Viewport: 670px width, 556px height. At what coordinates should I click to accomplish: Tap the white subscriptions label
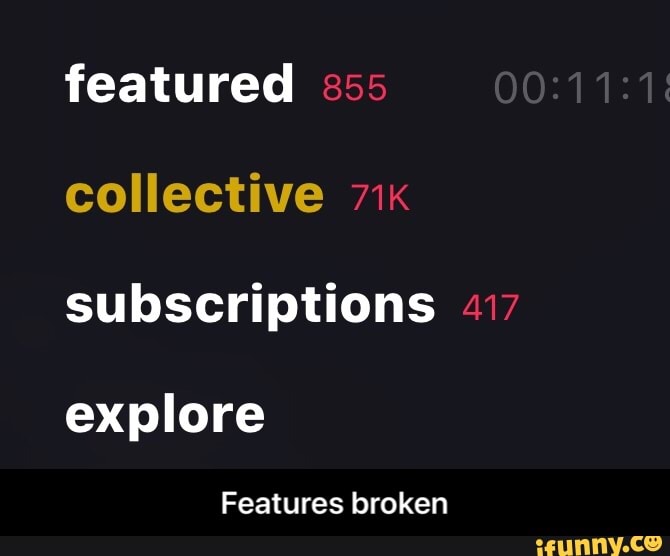point(250,305)
